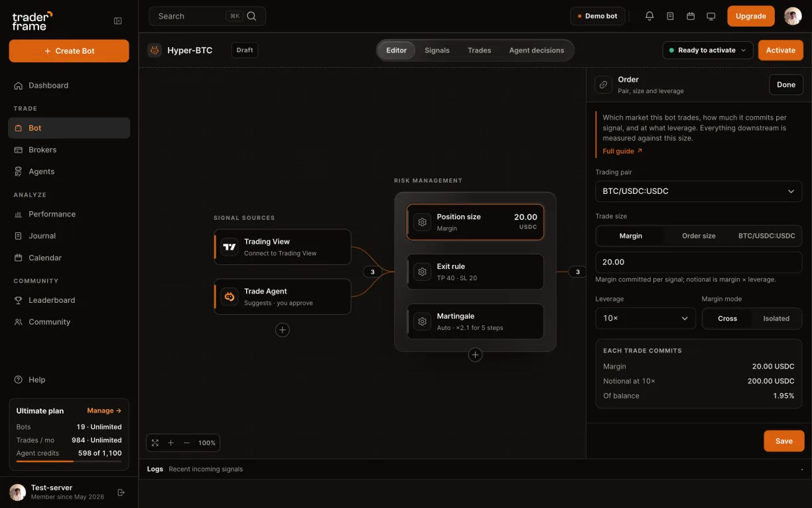
Task: Open Brokers in the sidebar
Action: (69, 150)
